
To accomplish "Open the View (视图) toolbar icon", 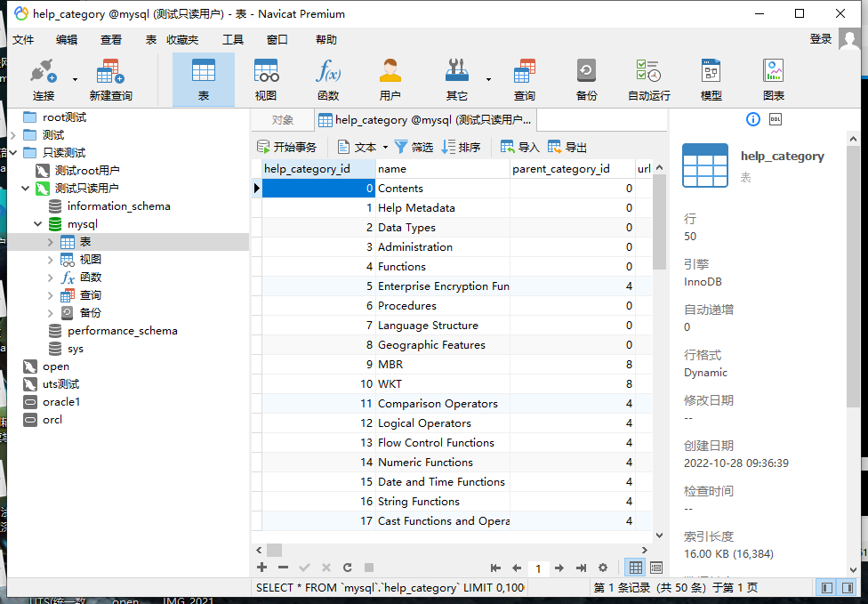I will click(x=266, y=80).
